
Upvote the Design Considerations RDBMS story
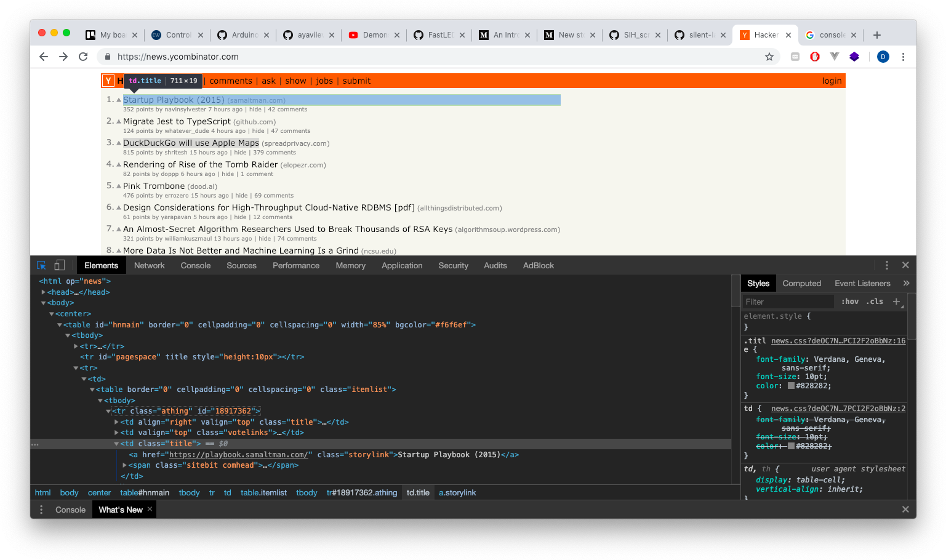[x=119, y=207]
